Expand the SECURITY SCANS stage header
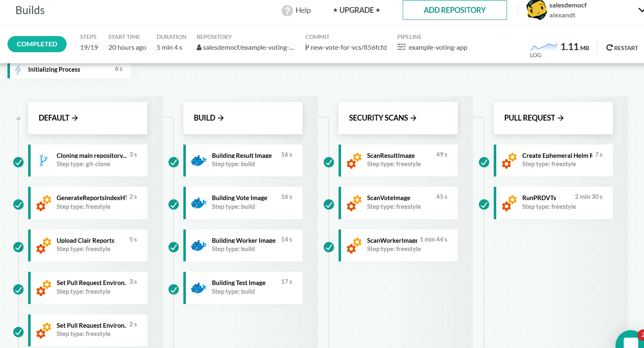This screenshot has width=644, height=348. 382,118
